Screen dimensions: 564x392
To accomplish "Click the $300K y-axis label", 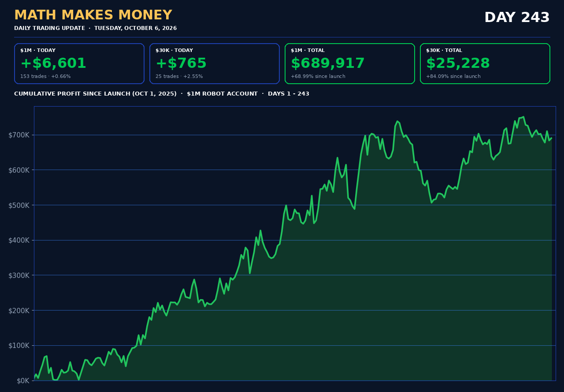I will [19, 275].
